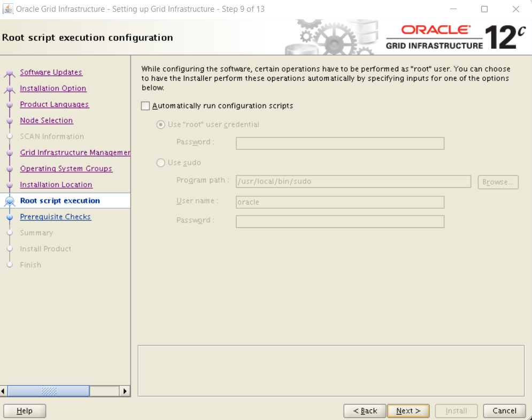This screenshot has height=420, width=532.
Task: Click the Install Product step label
Action: pyautogui.click(x=45, y=249)
